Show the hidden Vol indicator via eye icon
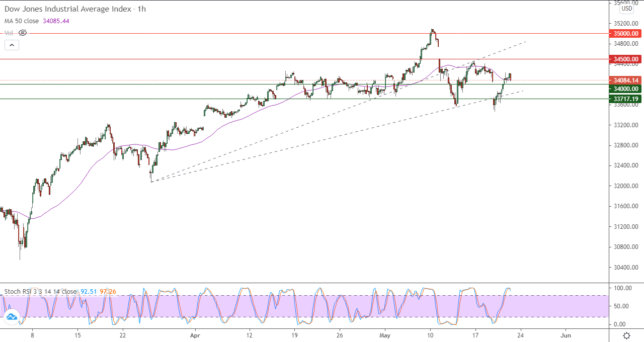 [22, 33]
